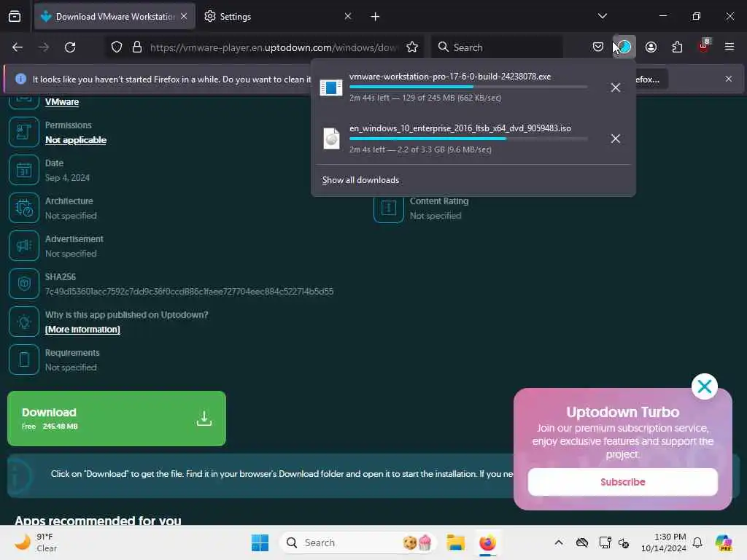
Task: Click monitor tray icon in taskbar
Action: point(605,542)
